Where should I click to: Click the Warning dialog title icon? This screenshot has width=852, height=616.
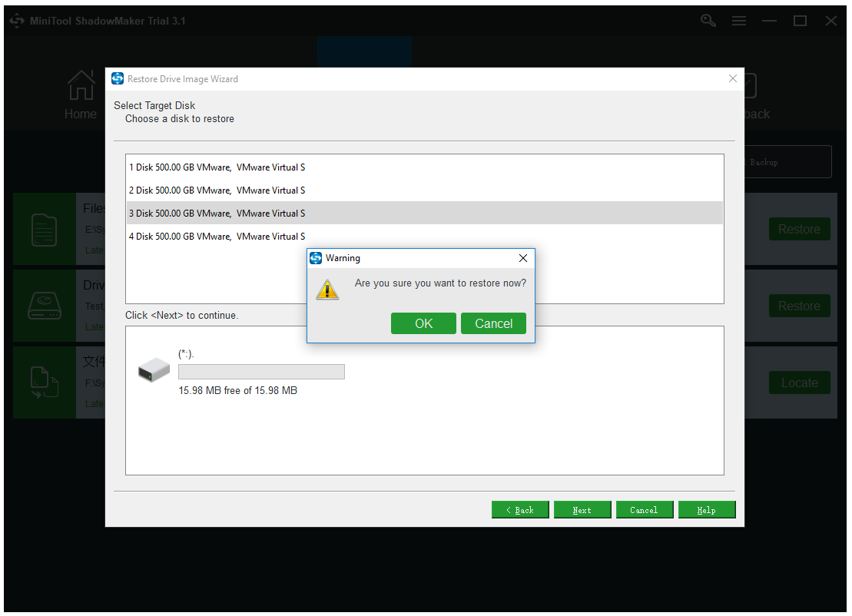tap(316, 258)
